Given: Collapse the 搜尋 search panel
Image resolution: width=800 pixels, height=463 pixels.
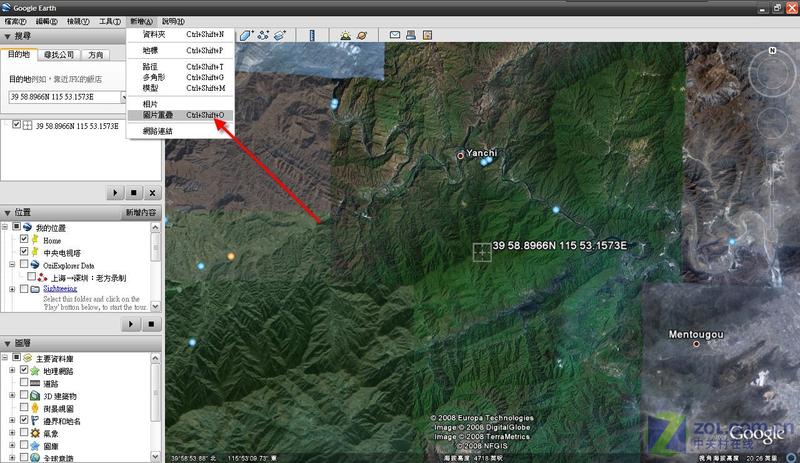Looking at the screenshot, I should point(7,36).
